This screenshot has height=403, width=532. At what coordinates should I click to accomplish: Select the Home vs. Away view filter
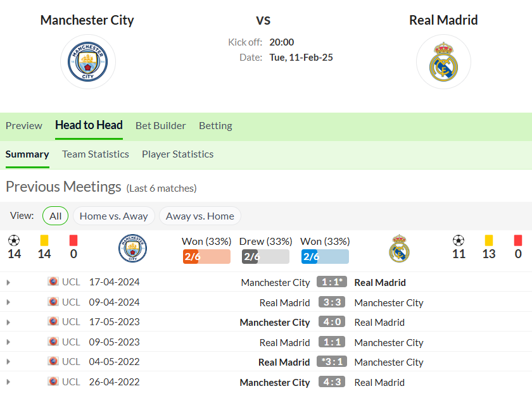pyautogui.click(x=113, y=216)
